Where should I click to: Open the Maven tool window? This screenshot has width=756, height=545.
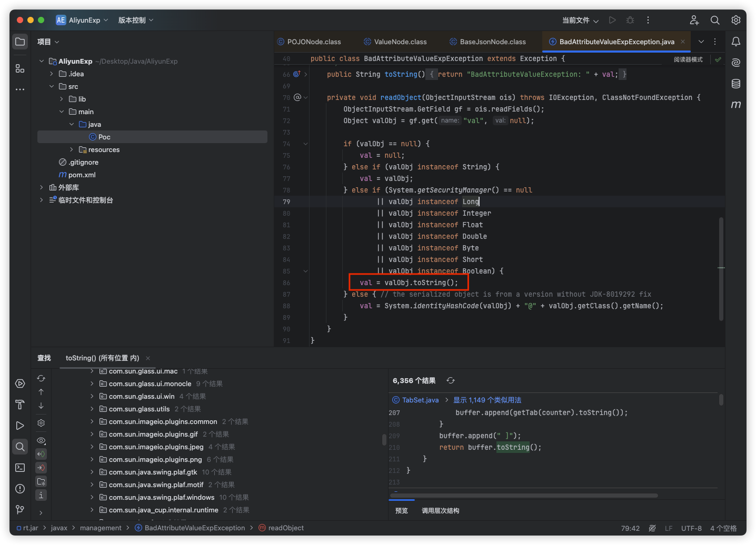pyautogui.click(x=736, y=105)
